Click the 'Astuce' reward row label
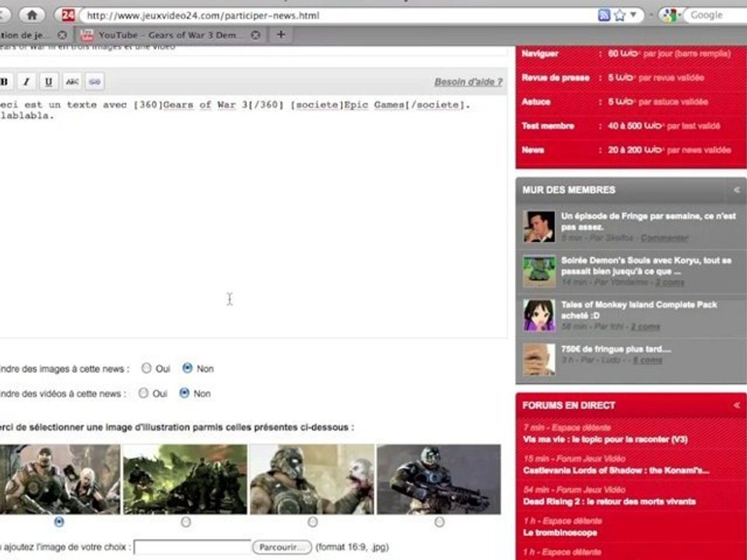The width and height of the screenshot is (747, 560). [536, 101]
